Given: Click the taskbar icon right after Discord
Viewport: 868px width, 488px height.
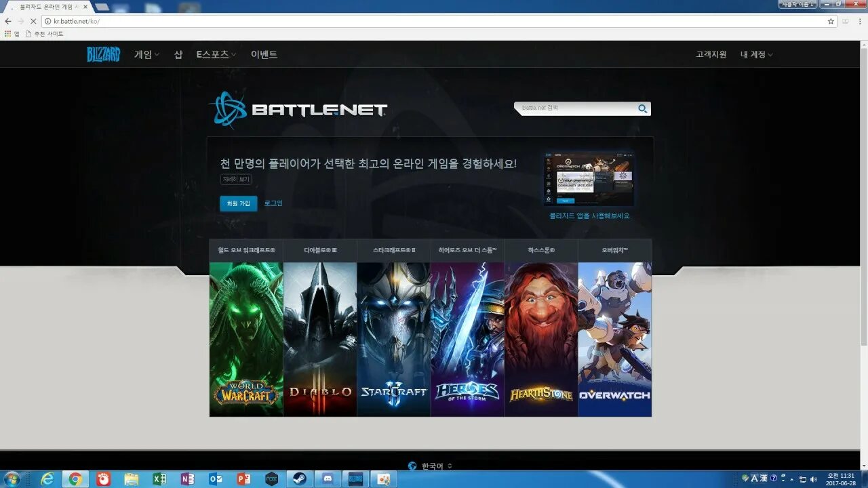Looking at the screenshot, I should [355, 479].
